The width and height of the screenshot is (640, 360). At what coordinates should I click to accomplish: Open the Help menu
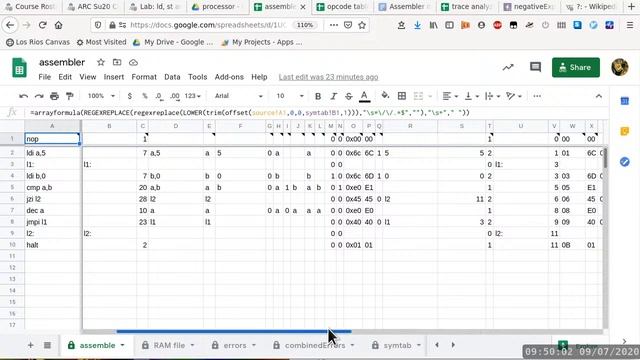point(259,77)
